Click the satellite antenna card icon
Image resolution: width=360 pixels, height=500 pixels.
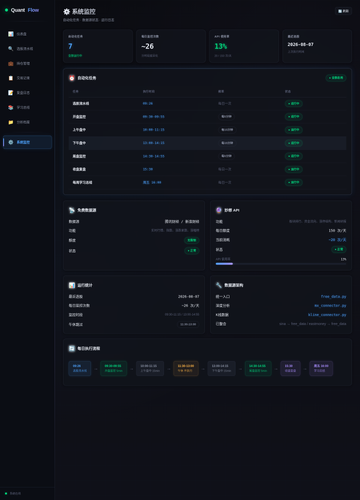(72, 210)
